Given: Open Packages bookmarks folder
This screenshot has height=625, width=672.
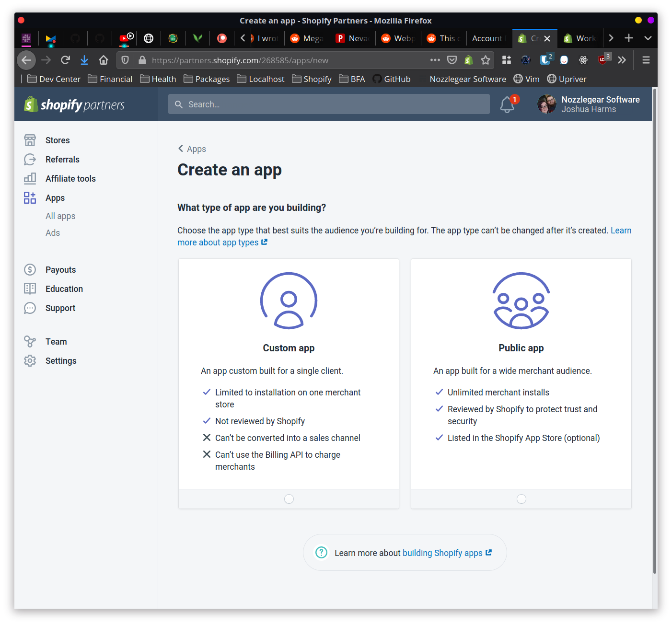Looking at the screenshot, I should 207,79.
